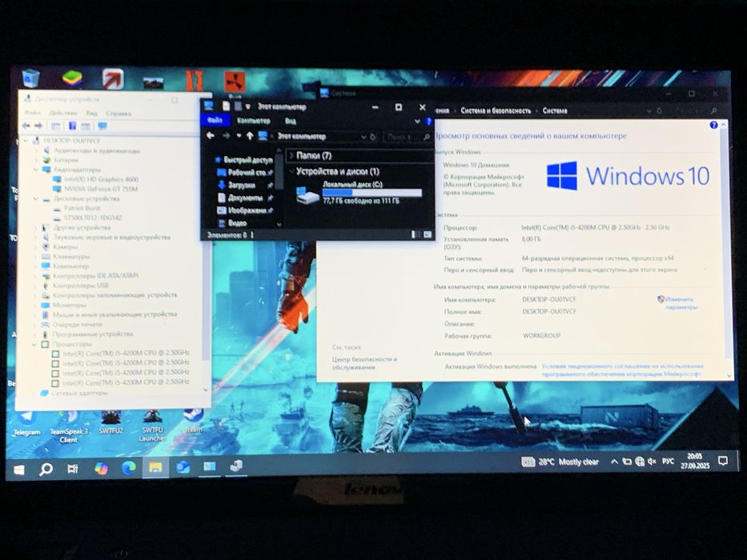Collapse Устройства и диски (1) group
The image size is (747, 560).
pos(291,171)
